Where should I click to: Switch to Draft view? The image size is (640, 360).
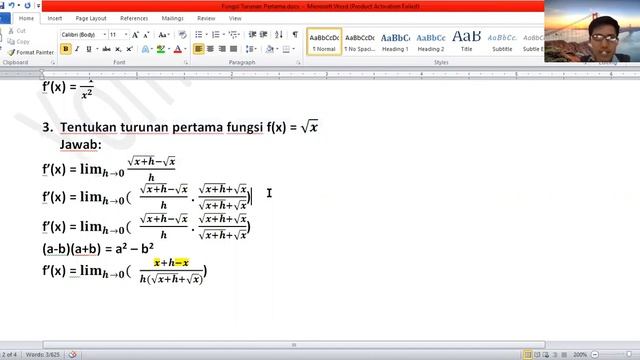(564, 354)
